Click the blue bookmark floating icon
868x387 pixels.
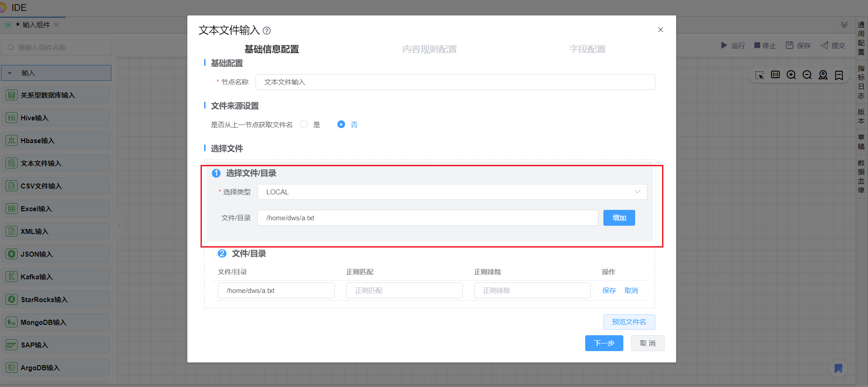(x=838, y=368)
